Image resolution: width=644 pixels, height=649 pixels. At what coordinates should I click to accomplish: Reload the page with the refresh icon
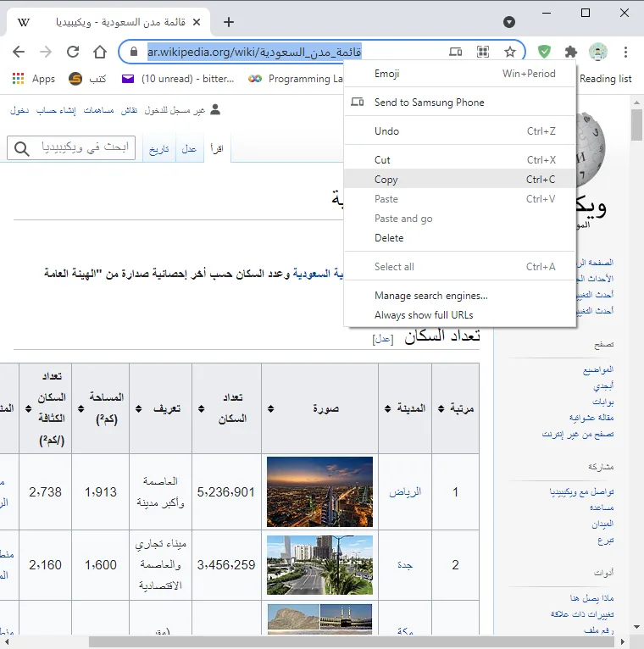pyautogui.click(x=73, y=52)
